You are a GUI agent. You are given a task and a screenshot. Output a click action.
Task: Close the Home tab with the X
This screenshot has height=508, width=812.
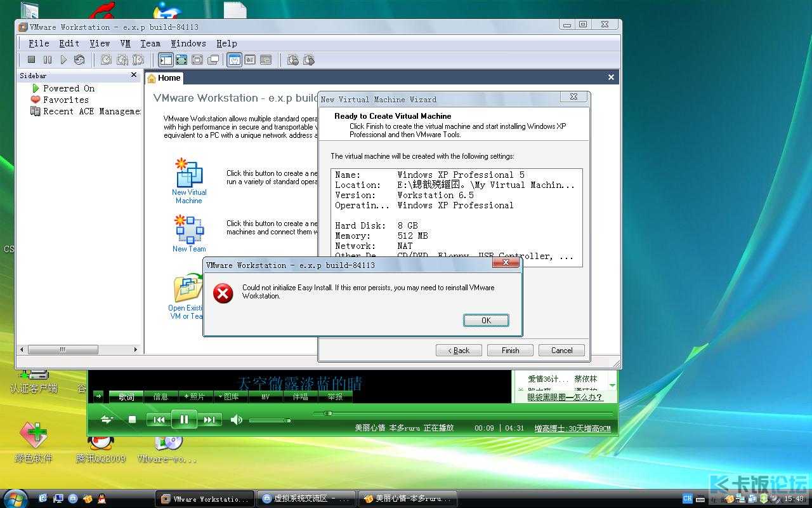[611, 77]
